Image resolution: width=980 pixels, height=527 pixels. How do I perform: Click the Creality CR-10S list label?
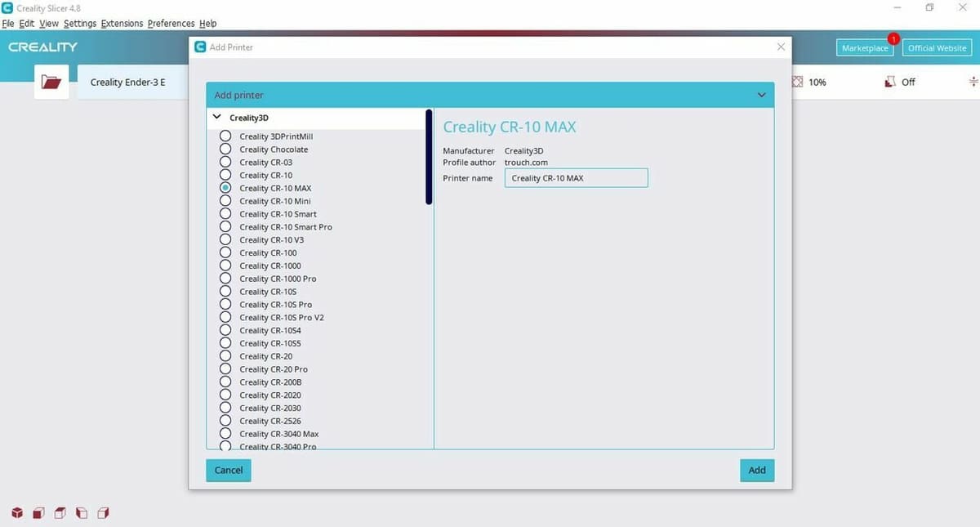(x=268, y=292)
